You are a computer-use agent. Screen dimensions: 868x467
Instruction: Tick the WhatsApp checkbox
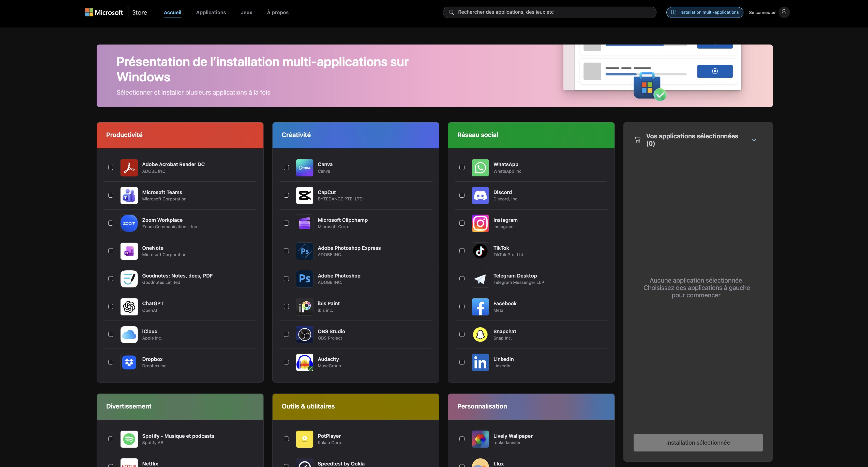(x=462, y=167)
